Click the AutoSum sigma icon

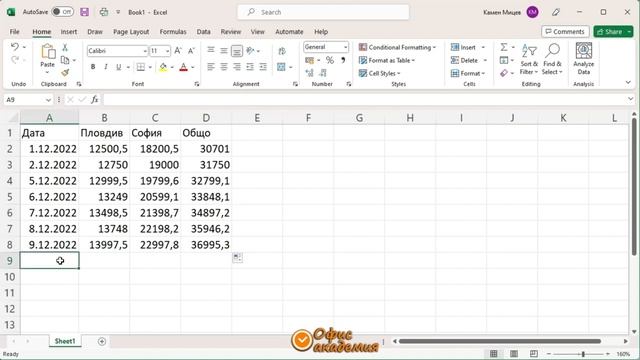(504, 47)
